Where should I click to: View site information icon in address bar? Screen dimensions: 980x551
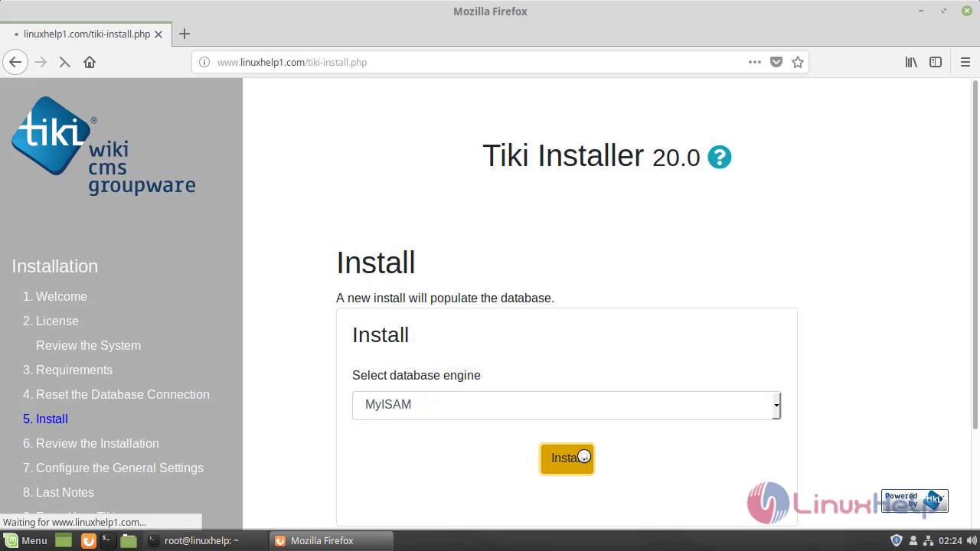pyautogui.click(x=204, y=62)
